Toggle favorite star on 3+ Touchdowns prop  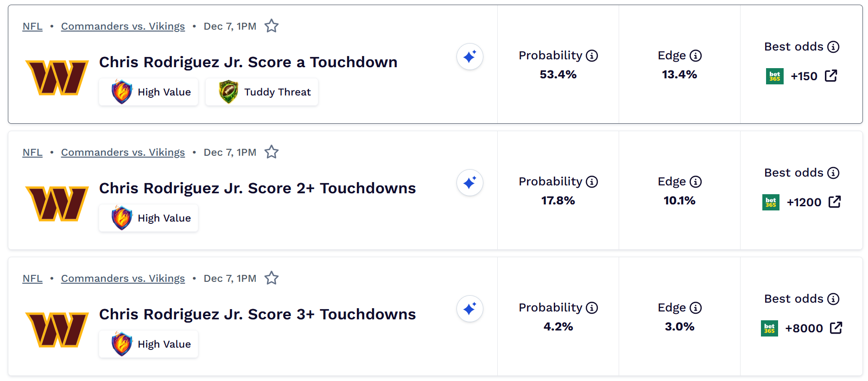[x=272, y=278]
